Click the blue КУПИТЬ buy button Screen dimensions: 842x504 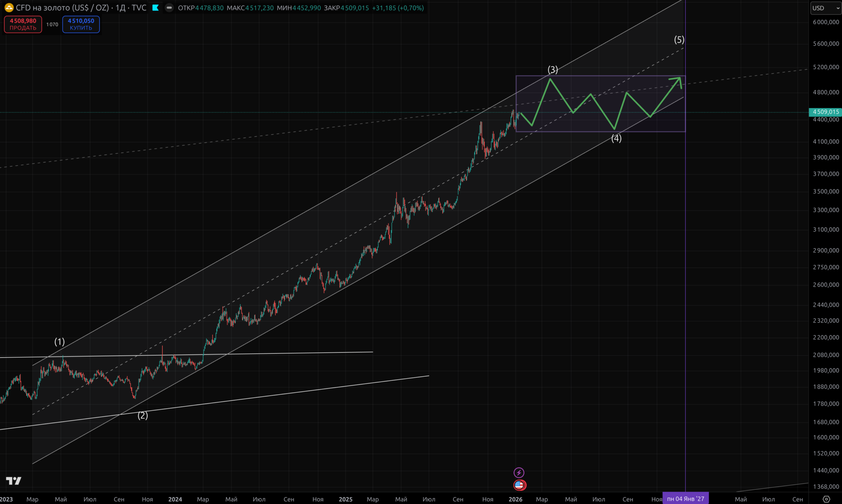pyautogui.click(x=81, y=24)
